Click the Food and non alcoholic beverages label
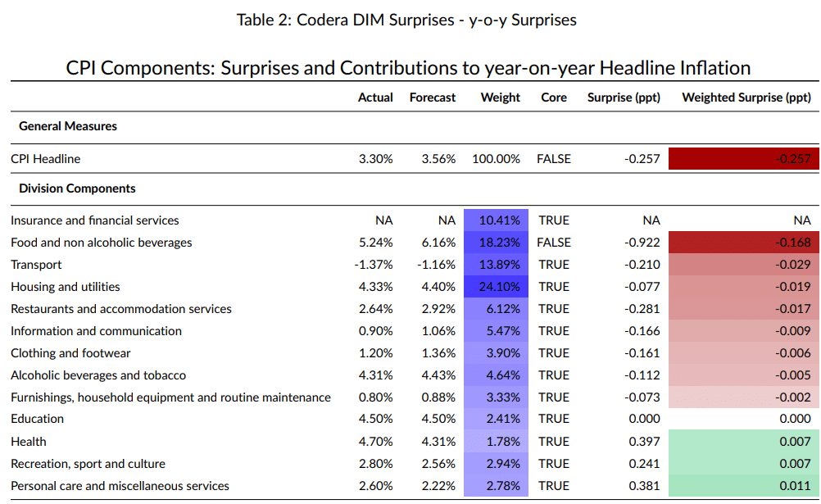821x504 pixels. click(102, 243)
